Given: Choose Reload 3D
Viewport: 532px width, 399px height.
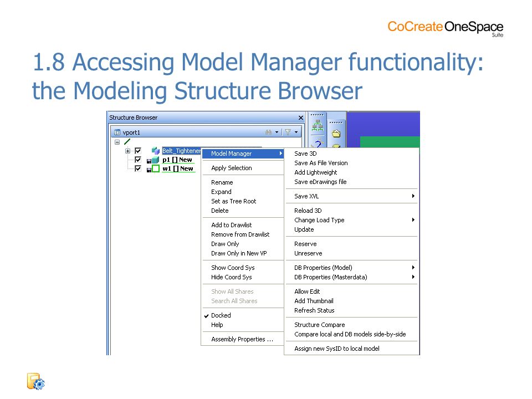Looking at the screenshot, I should pos(351,211).
